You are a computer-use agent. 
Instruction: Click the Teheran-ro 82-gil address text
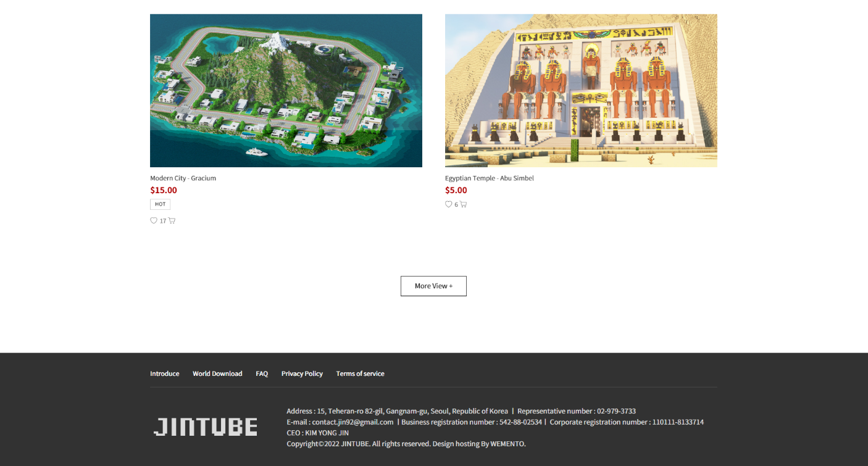point(397,411)
